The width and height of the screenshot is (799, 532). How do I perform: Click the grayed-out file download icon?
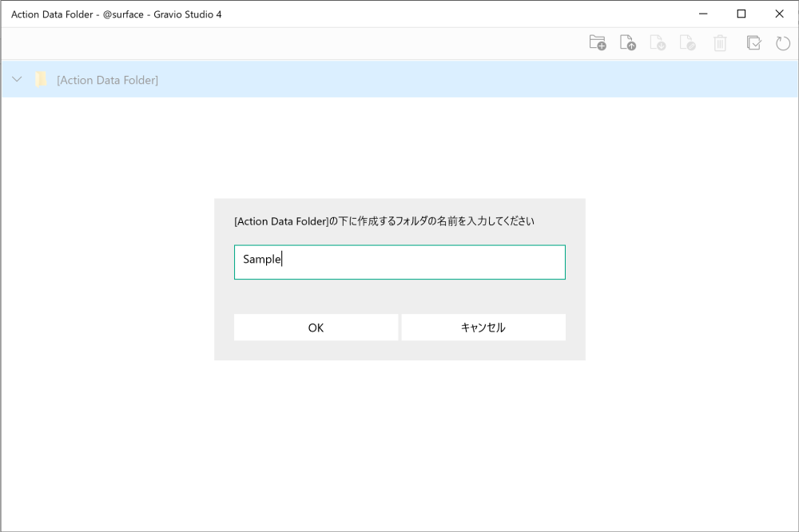(658, 42)
